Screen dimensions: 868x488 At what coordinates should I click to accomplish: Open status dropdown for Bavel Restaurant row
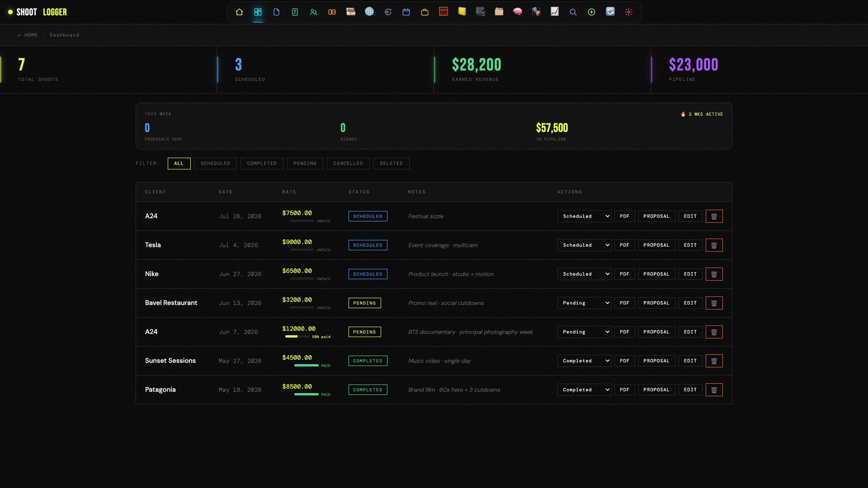click(x=584, y=303)
